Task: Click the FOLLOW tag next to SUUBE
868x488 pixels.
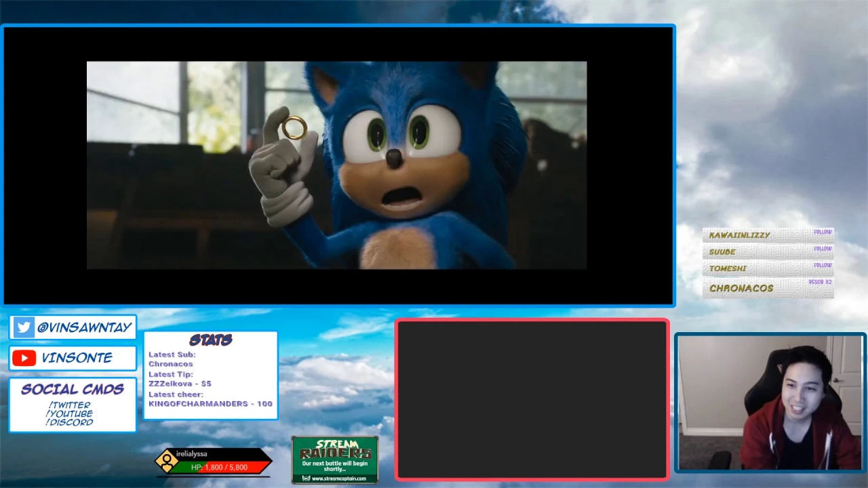Action: (823, 249)
